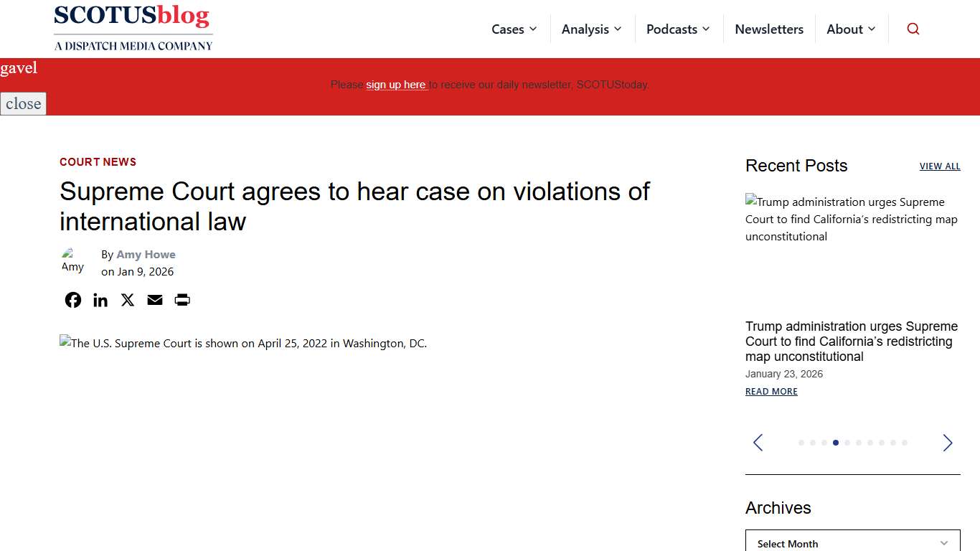Image resolution: width=980 pixels, height=551 pixels.
Task: Go to the Newsletters page
Action: click(x=769, y=29)
